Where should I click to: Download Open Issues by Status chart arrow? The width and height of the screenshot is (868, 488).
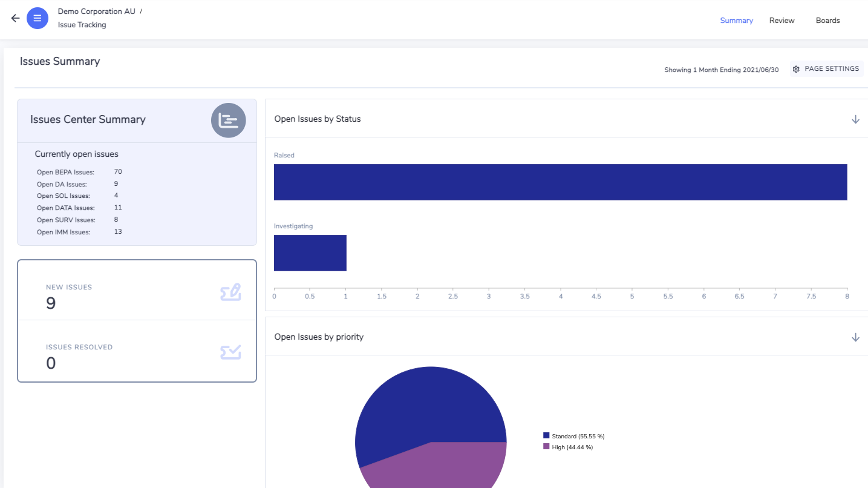point(855,119)
